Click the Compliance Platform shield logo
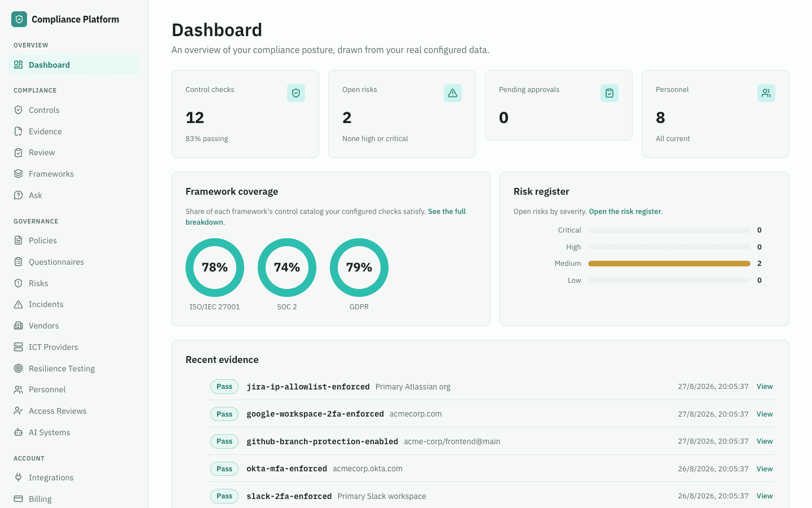This screenshot has width=812, height=508. coord(19,19)
